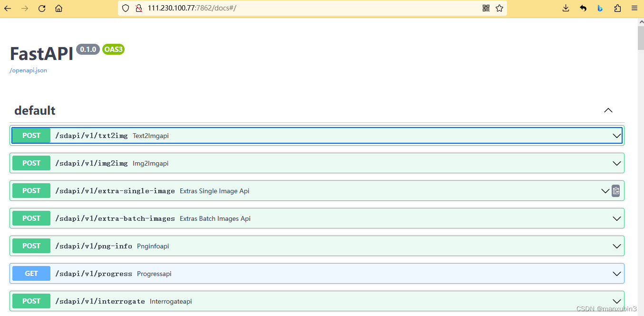Expand the extra-single-image endpoint chevron
The width and height of the screenshot is (644, 316).
pos(605,191)
